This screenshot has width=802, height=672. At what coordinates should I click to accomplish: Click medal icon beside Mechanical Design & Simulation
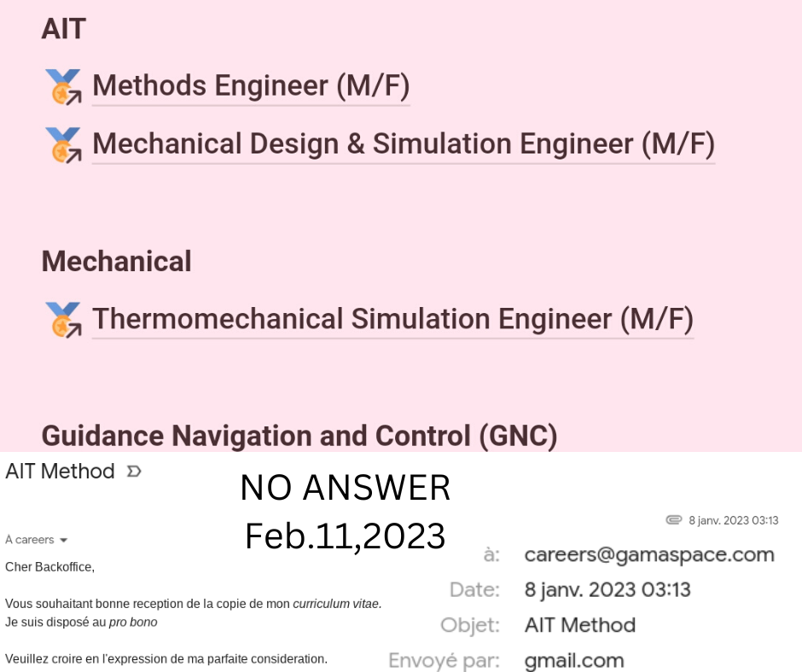click(x=63, y=145)
